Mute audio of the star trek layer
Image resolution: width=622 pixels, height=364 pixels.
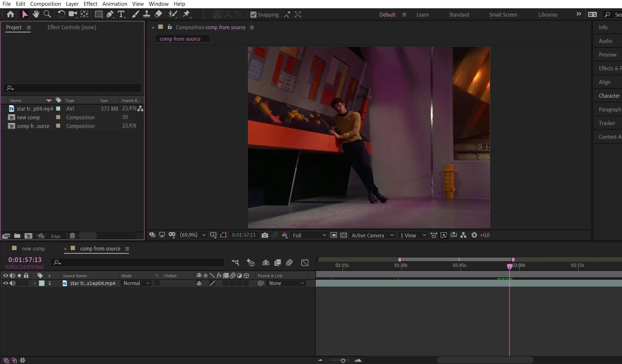13,283
